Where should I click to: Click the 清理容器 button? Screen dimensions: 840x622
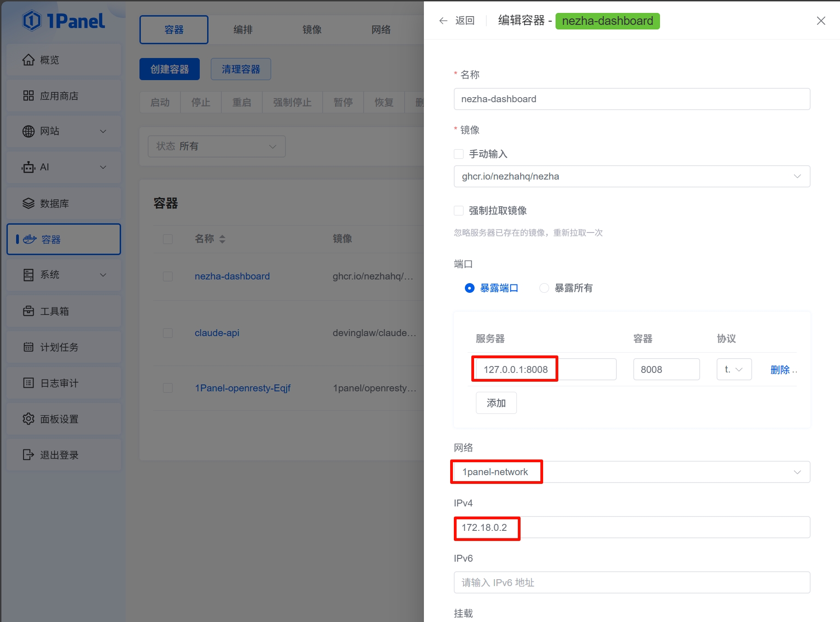tap(241, 69)
